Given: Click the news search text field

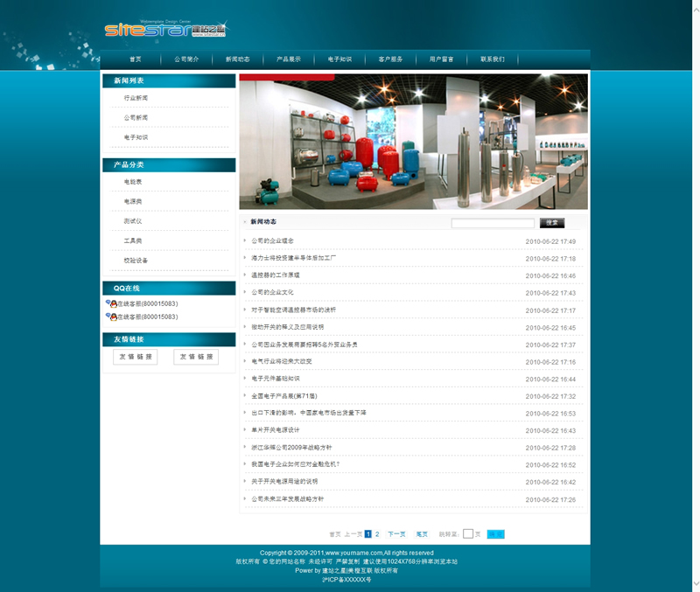Looking at the screenshot, I should 493,223.
